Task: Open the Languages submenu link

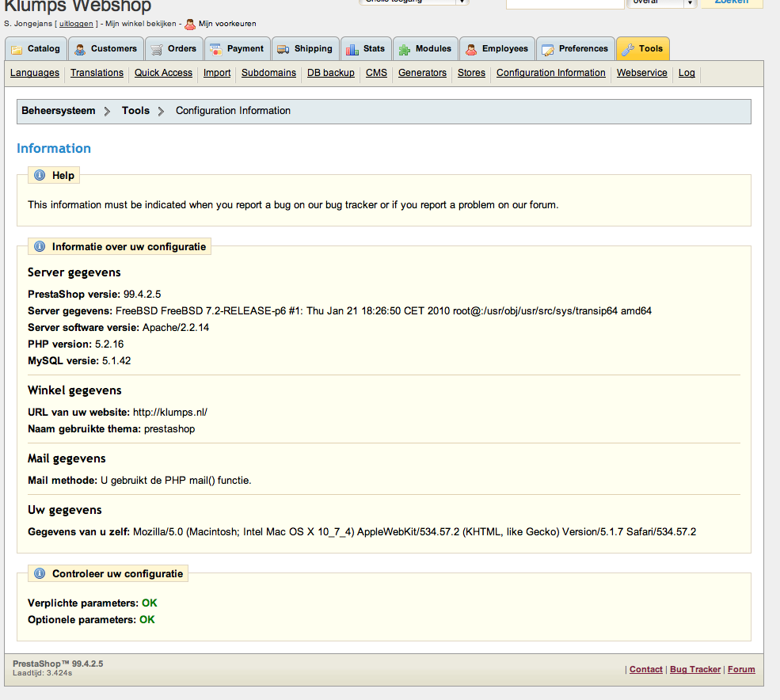Action: click(35, 73)
